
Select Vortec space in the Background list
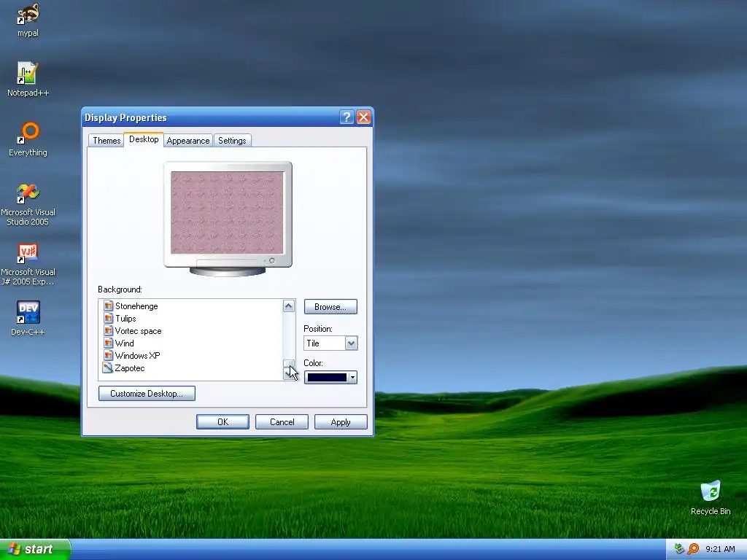[x=138, y=331]
